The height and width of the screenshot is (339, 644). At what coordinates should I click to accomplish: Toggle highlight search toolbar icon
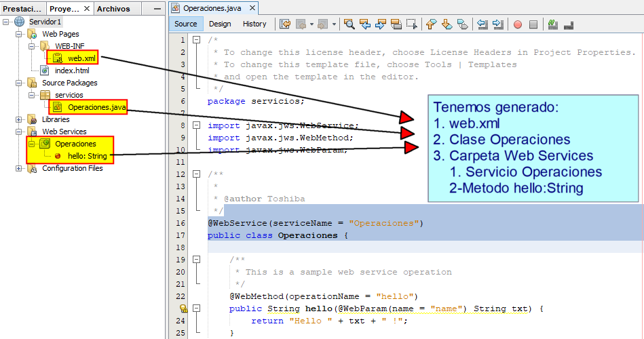[x=396, y=24]
